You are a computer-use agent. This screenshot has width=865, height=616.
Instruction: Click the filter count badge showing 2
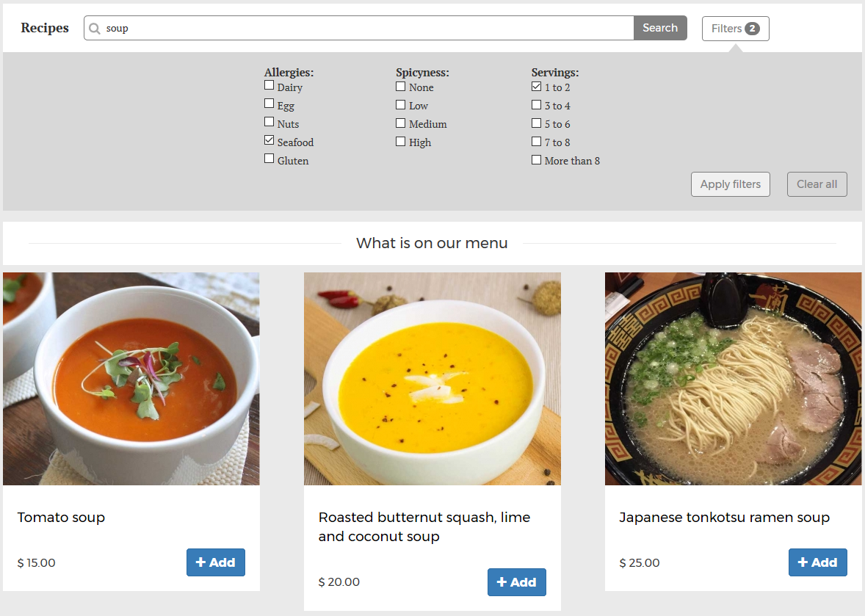tap(752, 29)
